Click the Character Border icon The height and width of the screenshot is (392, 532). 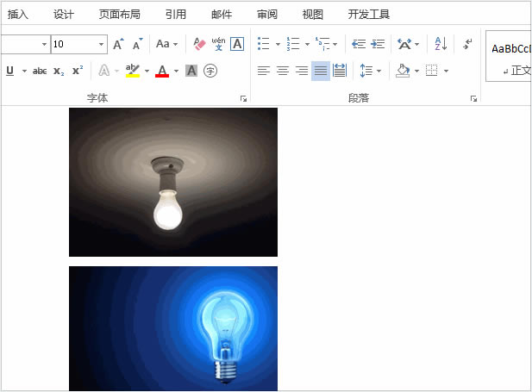[x=237, y=44]
